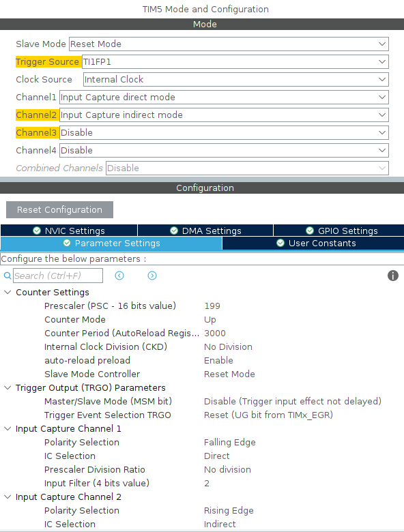Click the Counter Period (AutoReload Regis... label
Screen dimensions: 404x532
coord(121,333)
